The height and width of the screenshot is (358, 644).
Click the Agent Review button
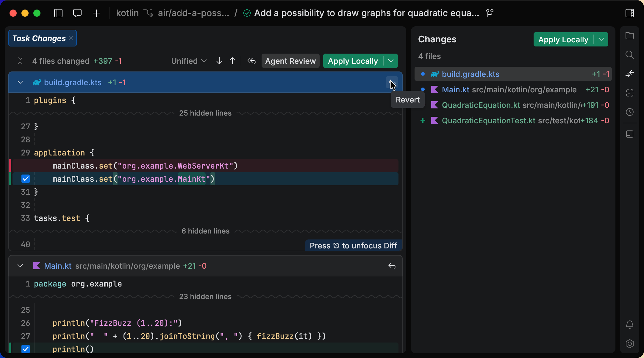290,61
